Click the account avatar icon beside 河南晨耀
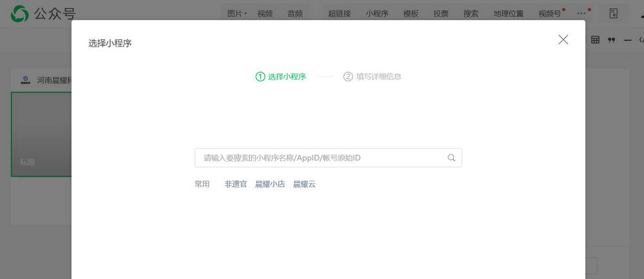 pyautogui.click(x=26, y=80)
